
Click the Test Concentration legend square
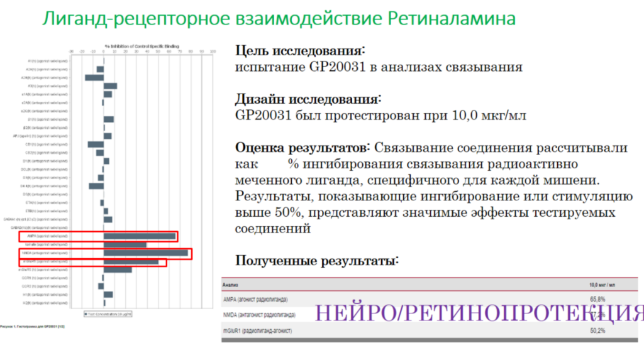86,312
